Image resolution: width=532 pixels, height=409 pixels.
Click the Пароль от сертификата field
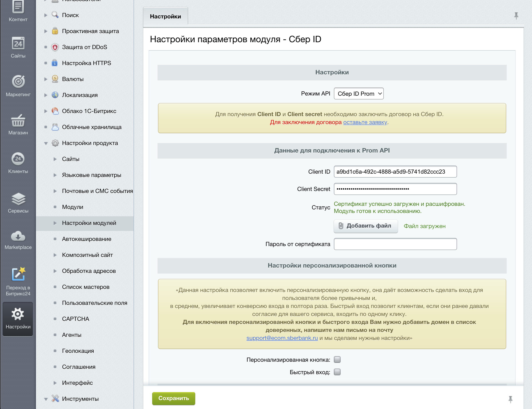[395, 244]
